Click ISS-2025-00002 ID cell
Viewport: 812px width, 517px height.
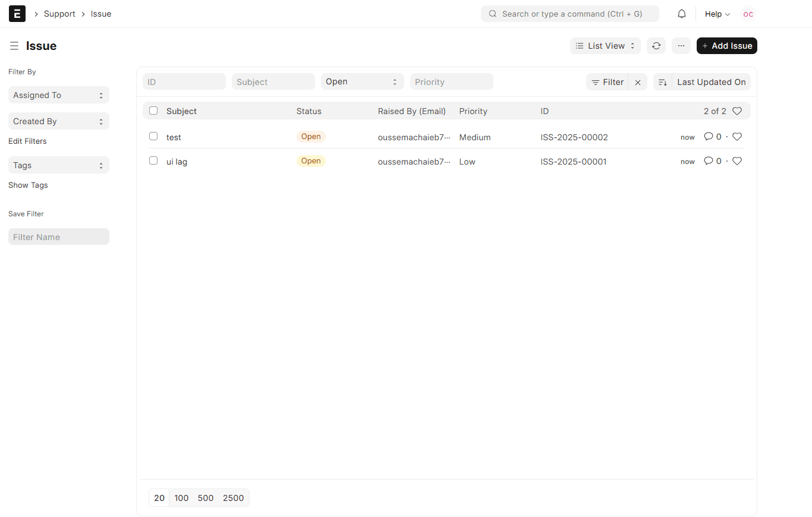(x=574, y=137)
